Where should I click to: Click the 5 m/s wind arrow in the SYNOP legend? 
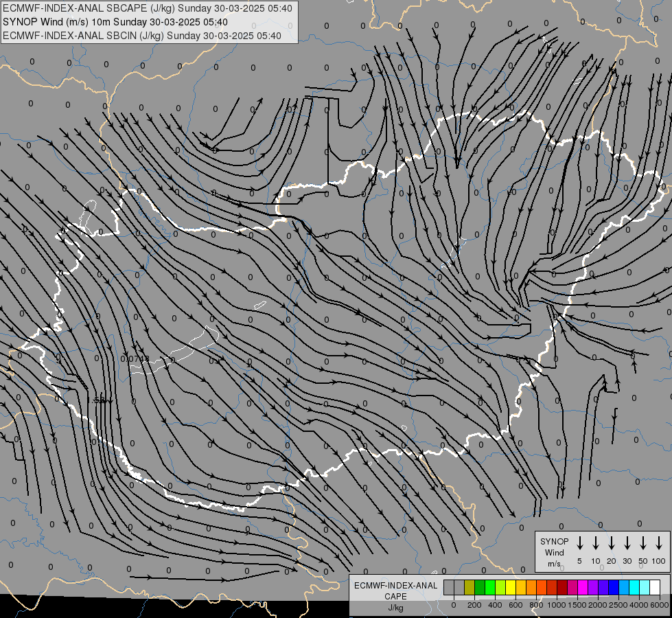579,543
